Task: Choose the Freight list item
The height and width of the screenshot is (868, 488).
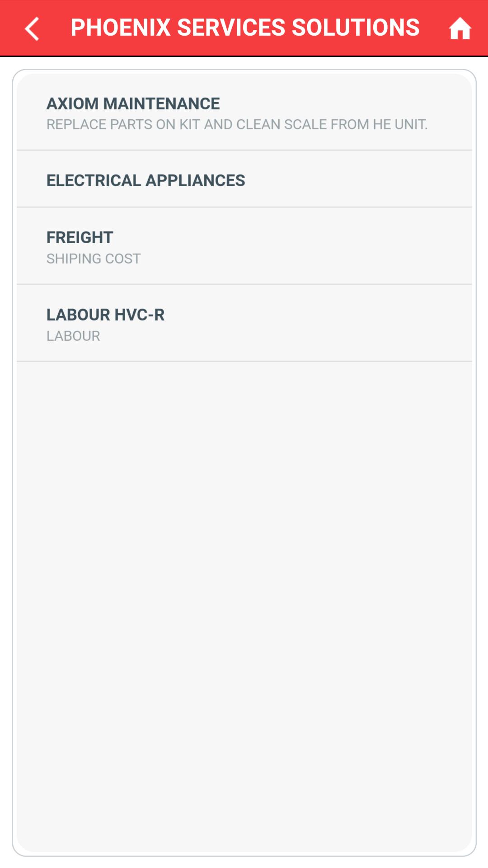Action: click(x=244, y=246)
